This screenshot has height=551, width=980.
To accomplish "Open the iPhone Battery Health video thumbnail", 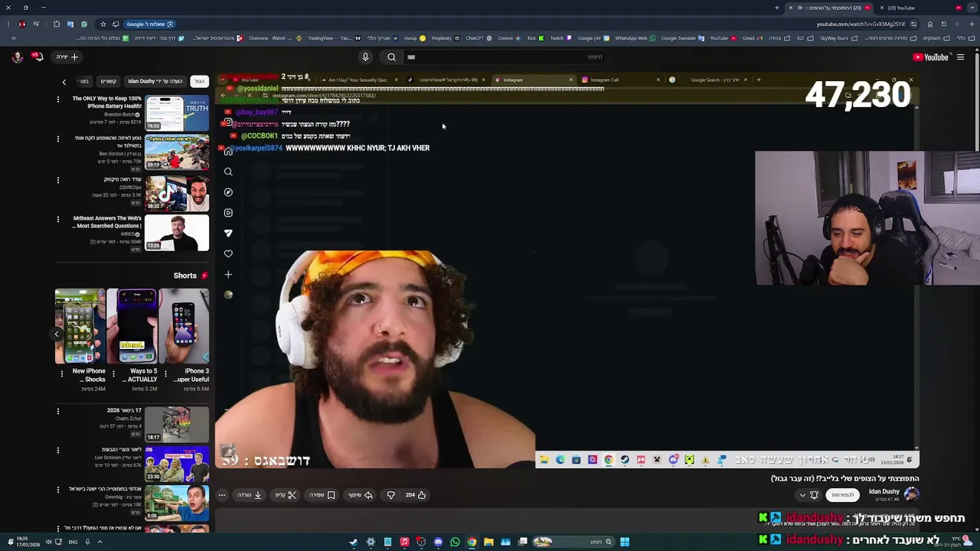I will [177, 112].
